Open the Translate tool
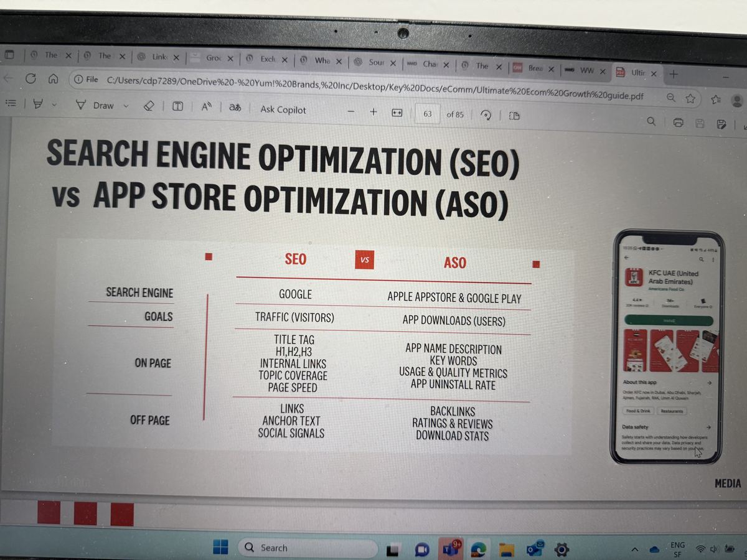Viewport: 747px width, 560px height. [235, 108]
